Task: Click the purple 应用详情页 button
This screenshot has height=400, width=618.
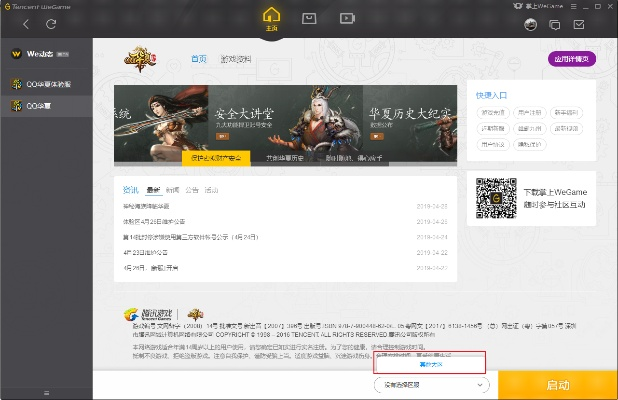Action: pos(572,59)
